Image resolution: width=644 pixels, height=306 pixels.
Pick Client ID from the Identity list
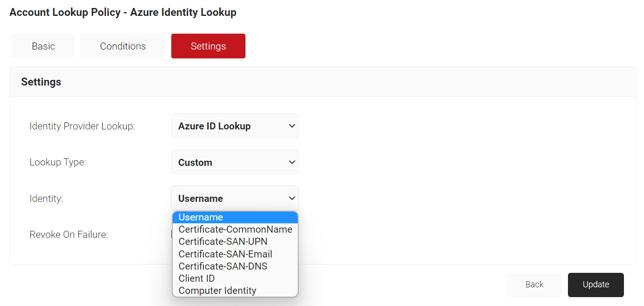tap(235, 278)
